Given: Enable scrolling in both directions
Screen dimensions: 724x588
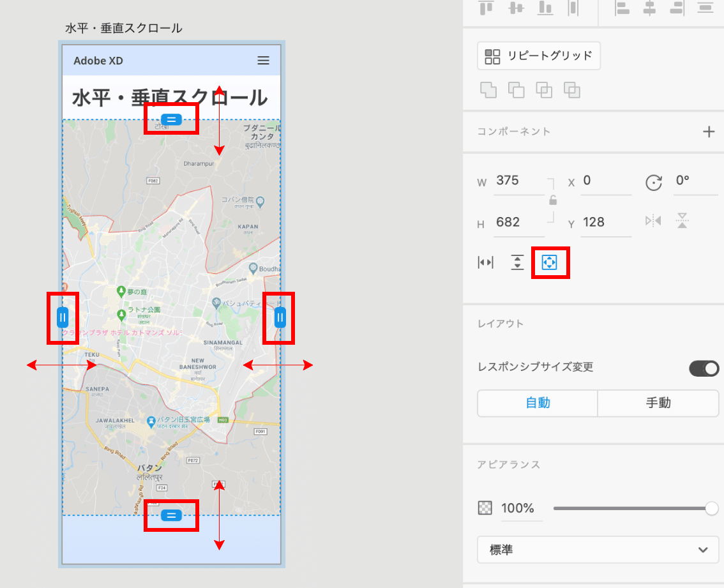Looking at the screenshot, I should click(550, 262).
